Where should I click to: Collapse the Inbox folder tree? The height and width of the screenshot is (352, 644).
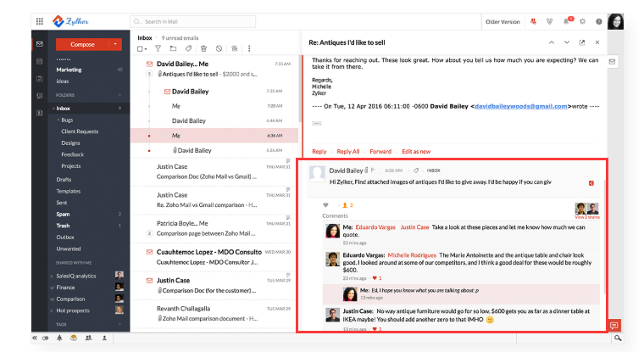(53, 109)
